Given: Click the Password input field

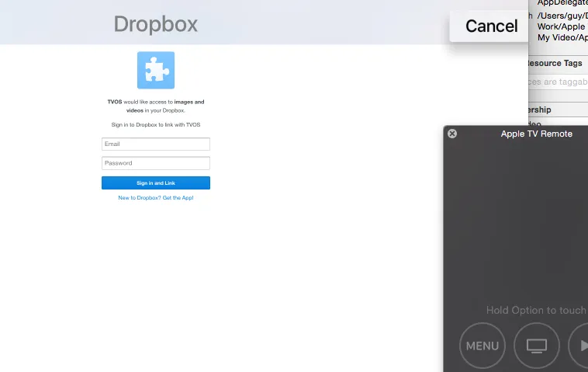Looking at the screenshot, I should coord(156,163).
